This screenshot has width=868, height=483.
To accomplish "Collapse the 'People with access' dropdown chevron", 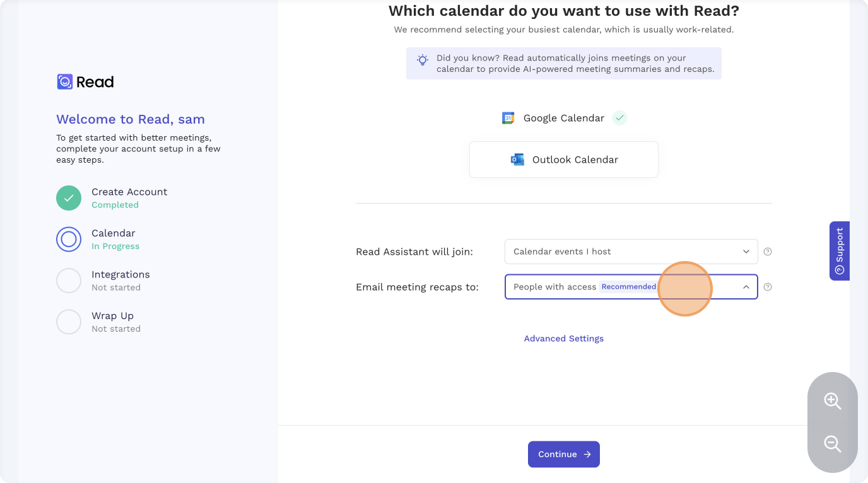I will tap(746, 287).
